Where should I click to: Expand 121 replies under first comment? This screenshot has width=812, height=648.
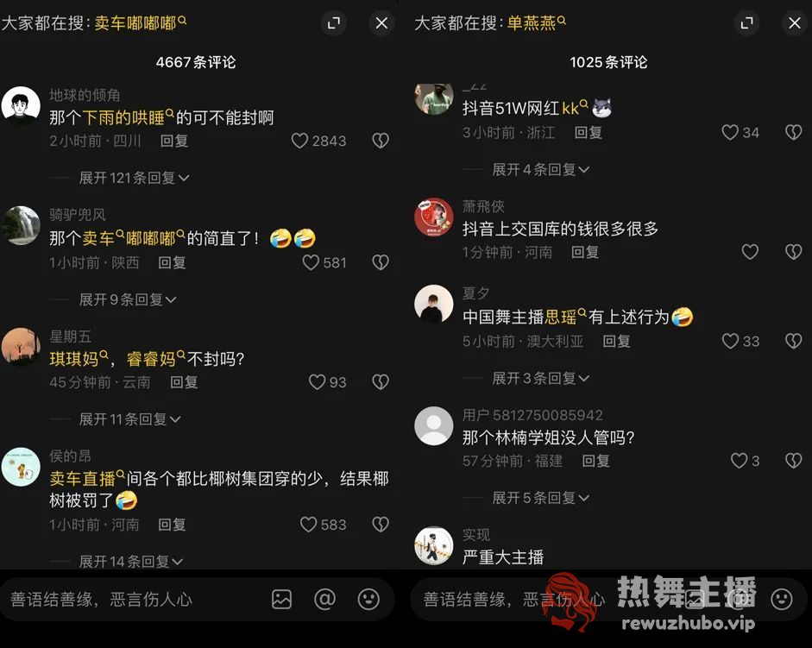pyautogui.click(x=134, y=179)
